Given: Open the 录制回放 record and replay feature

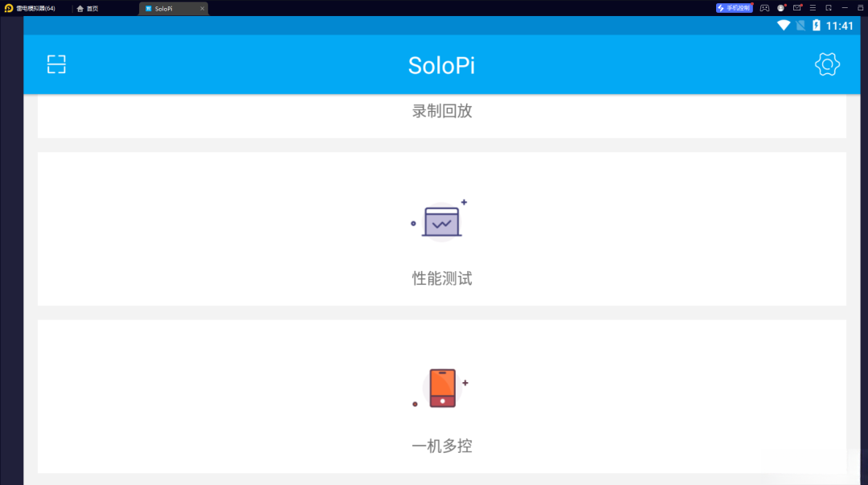Looking at the screenshot, I should click(441, 111).
